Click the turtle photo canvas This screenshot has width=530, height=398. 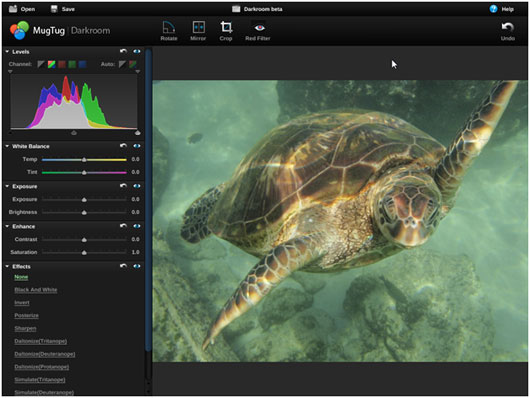pyautogui.click(x=340, y=221)
